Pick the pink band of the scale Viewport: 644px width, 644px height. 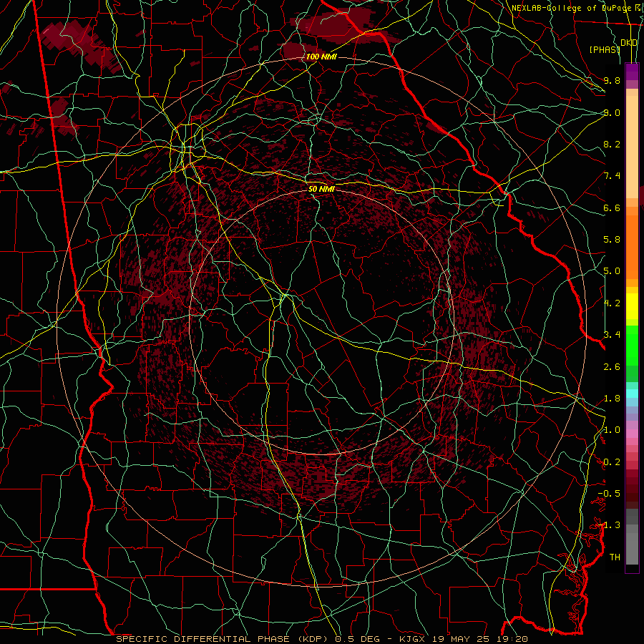pyautogui.click(x=632, y=434)
